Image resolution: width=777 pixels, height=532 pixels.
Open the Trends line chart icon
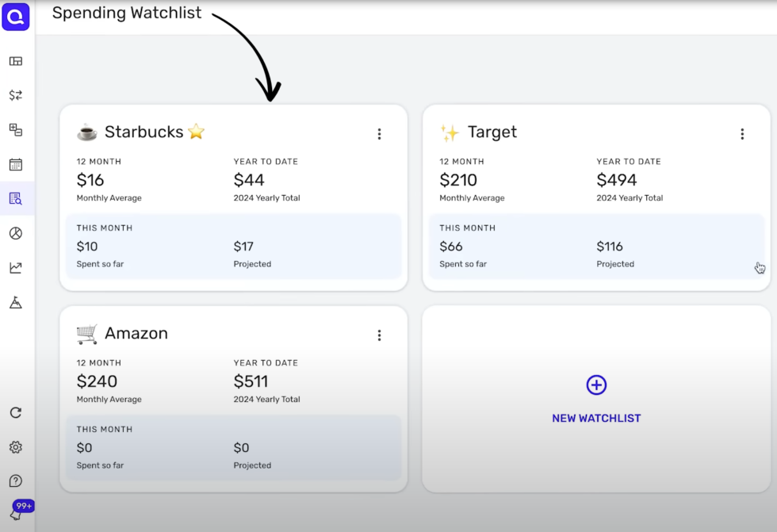(x=16, y=267)
